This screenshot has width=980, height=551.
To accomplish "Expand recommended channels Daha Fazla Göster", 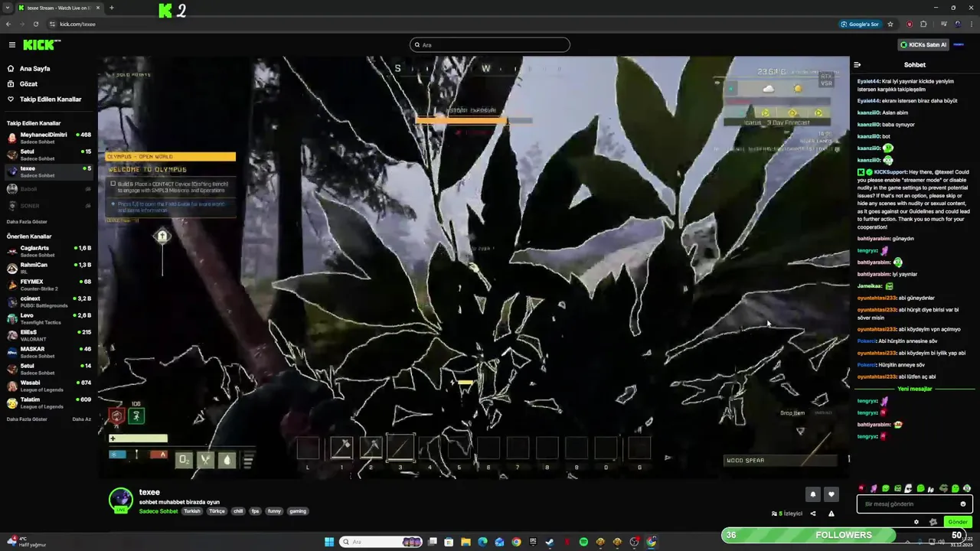I will pos(27,419).
